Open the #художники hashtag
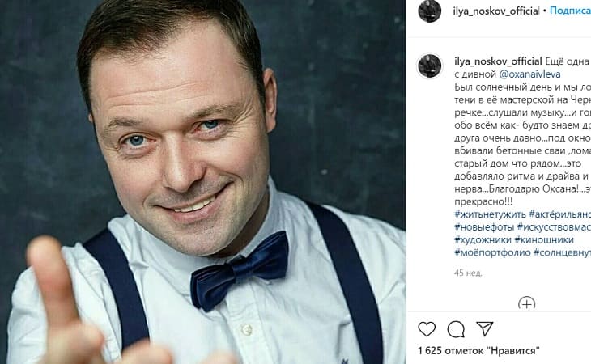This screenshot has width=591, height=364. 483,239
